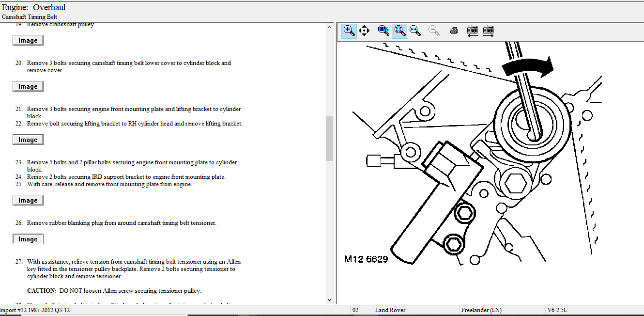Advance to the next image
Image resolution: width=644 pixels, height=316 pixels.
pyautogui.click(x=488, y=31)
